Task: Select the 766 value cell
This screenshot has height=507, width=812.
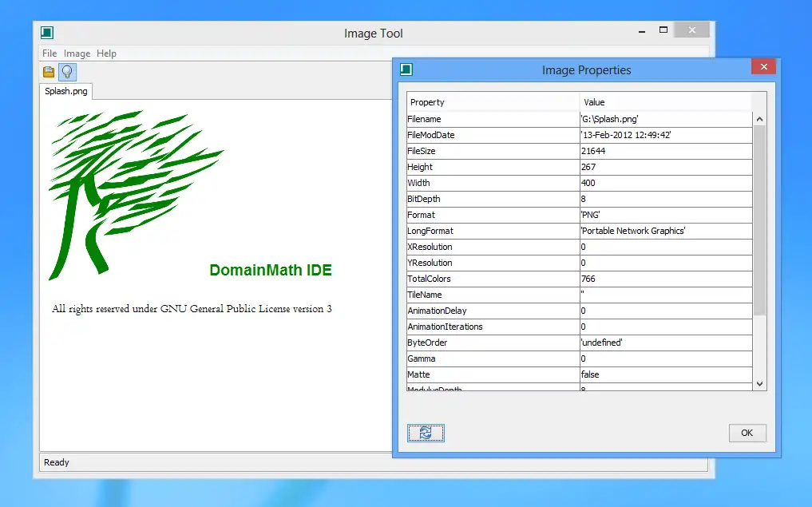Action: click(x=666, y=279)
